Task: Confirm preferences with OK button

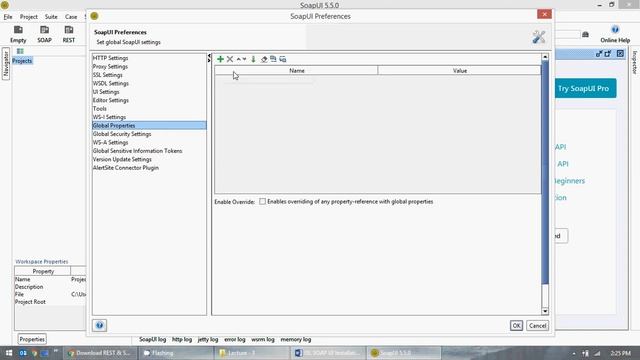Action: click(516, 325)
